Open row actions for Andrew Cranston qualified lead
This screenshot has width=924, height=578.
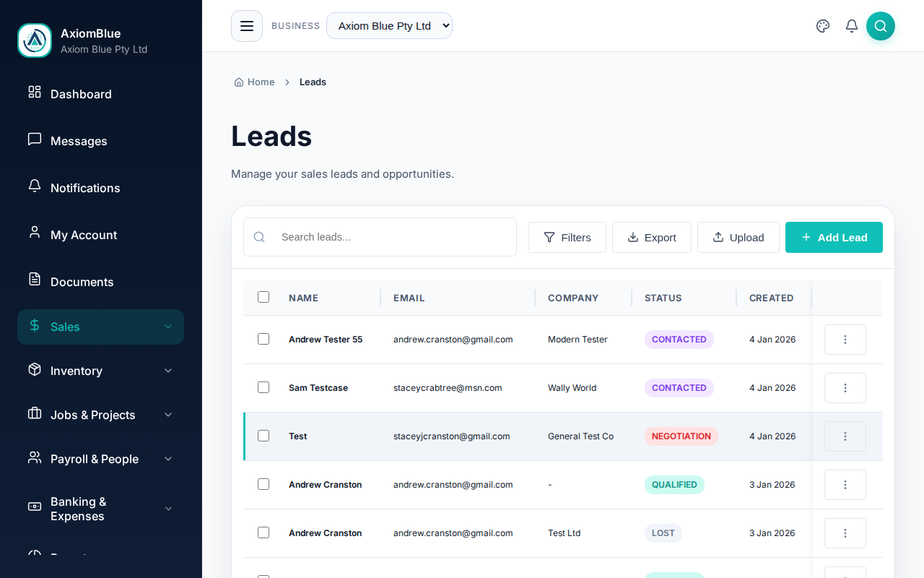point(845,485)
